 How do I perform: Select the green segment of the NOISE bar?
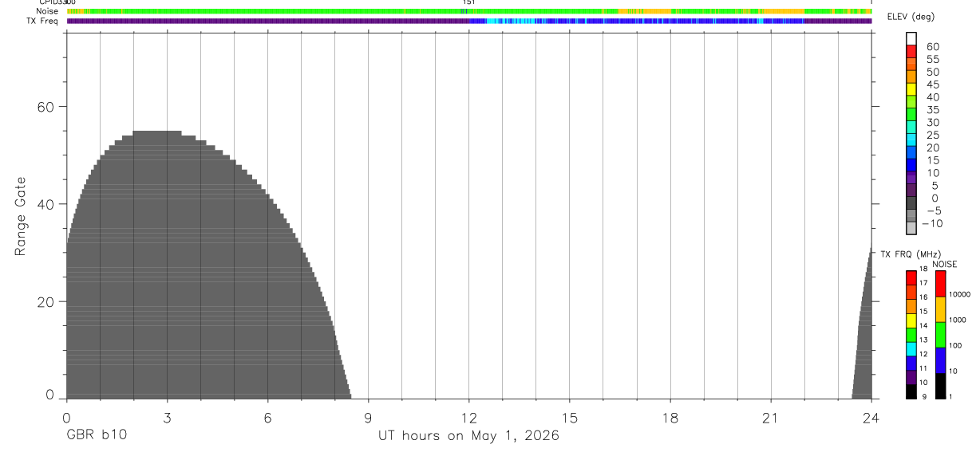[940, 335]
